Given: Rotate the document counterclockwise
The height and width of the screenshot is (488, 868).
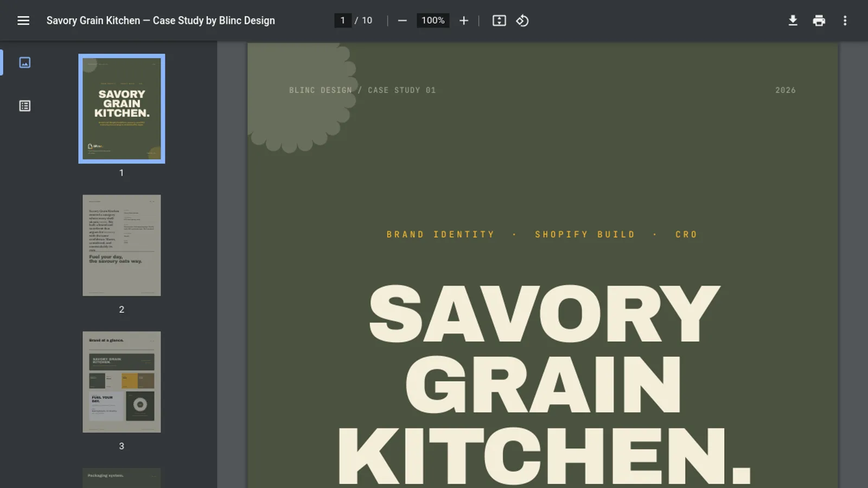Looking at the screenshot, I should pyautogui.click(x=522, y=21).
